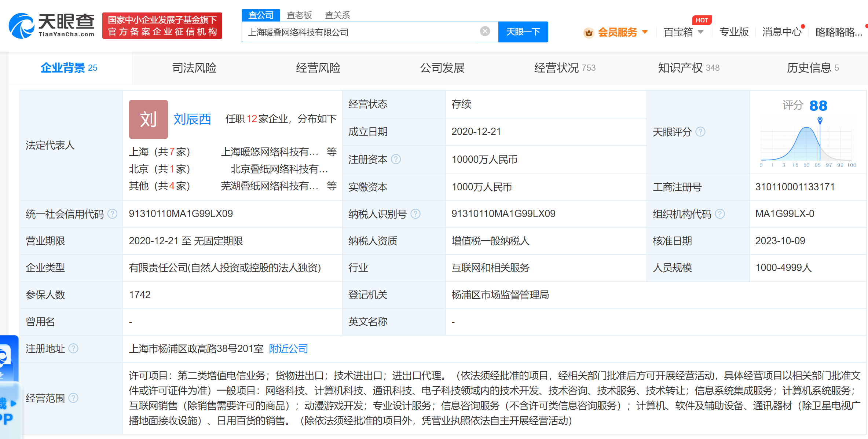Screen dimensions: 868x439
Task: Select the 查公司 search tab
Action: click(x=261, y=15)
